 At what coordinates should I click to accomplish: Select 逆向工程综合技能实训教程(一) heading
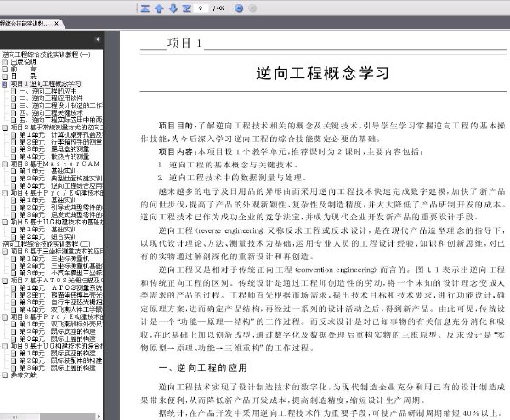(x=46, y=54)
